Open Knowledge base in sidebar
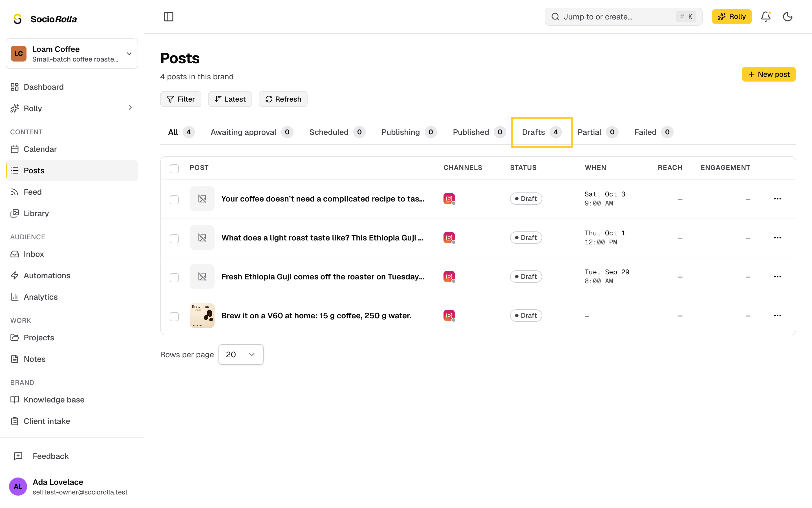Viewport: 812px width, 508px height. [x=72, y=399]
